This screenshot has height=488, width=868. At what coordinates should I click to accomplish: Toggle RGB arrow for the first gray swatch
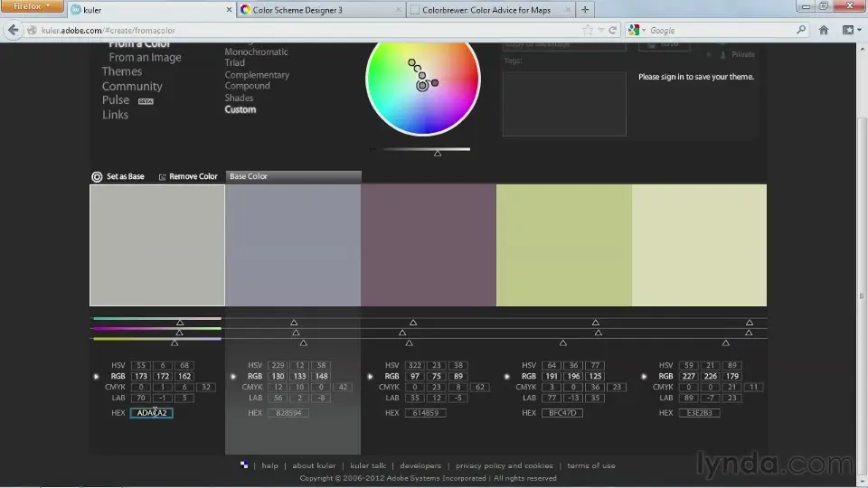97,376
